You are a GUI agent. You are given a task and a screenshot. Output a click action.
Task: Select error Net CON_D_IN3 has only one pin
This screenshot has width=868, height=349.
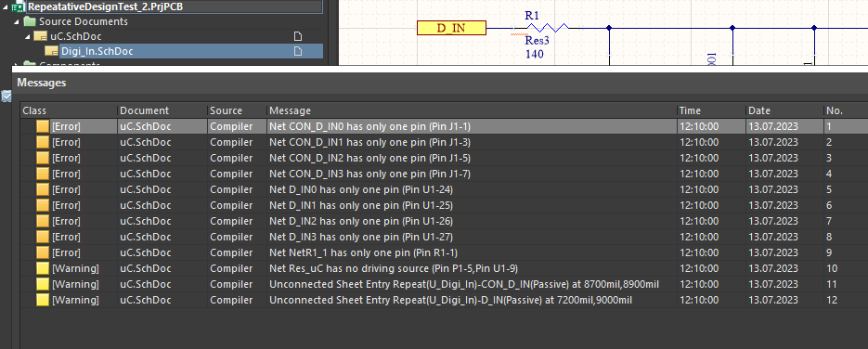[444, 174]
